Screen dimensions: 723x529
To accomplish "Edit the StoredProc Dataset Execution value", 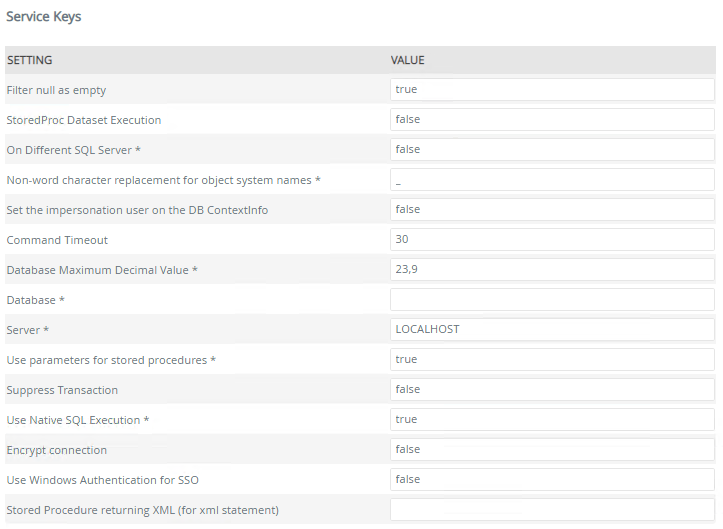I will click(552, 120).
